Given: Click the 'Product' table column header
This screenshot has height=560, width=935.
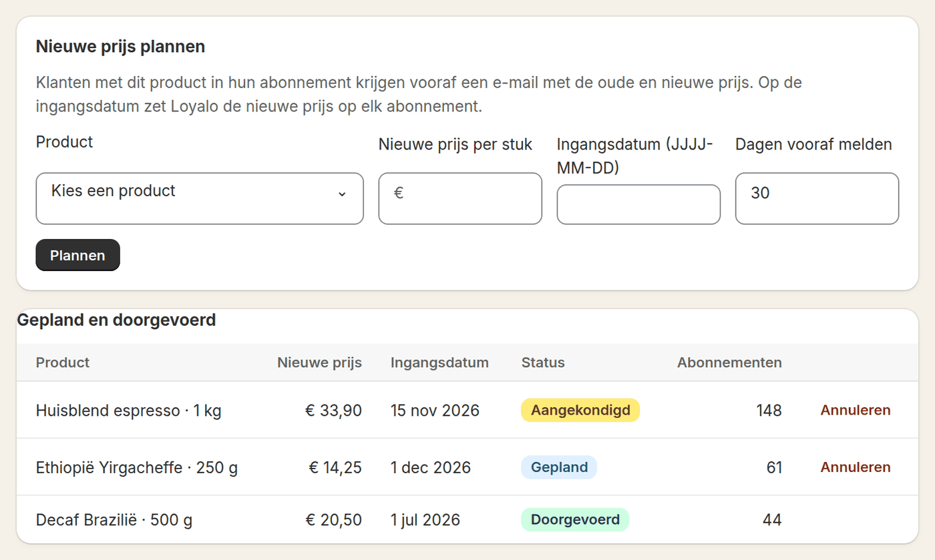Looking at the screenshot, I should click(63, 362).
